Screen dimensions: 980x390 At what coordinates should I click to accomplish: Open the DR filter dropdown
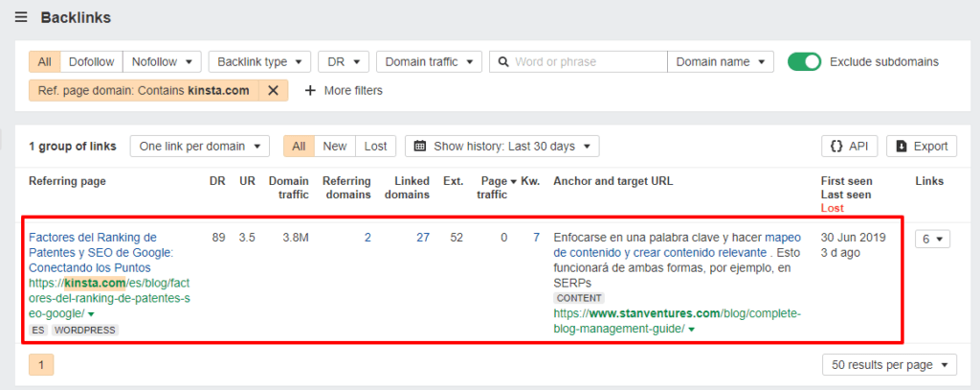343,61
